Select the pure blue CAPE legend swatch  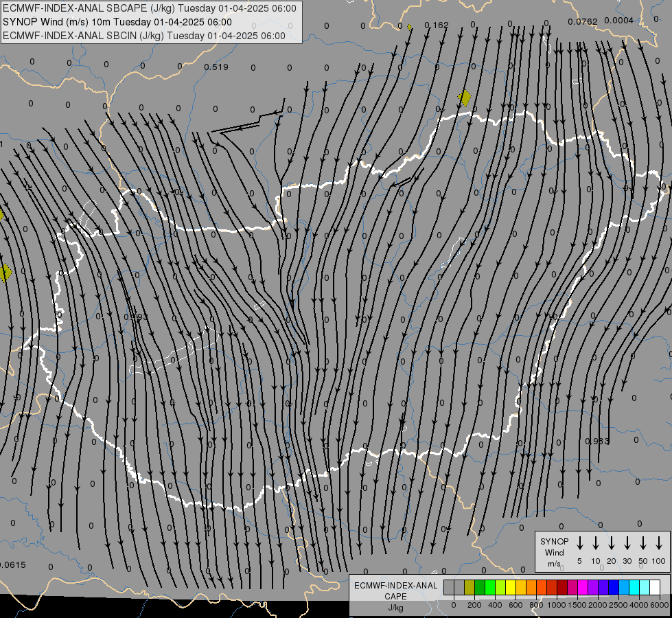tap(613, 587)
